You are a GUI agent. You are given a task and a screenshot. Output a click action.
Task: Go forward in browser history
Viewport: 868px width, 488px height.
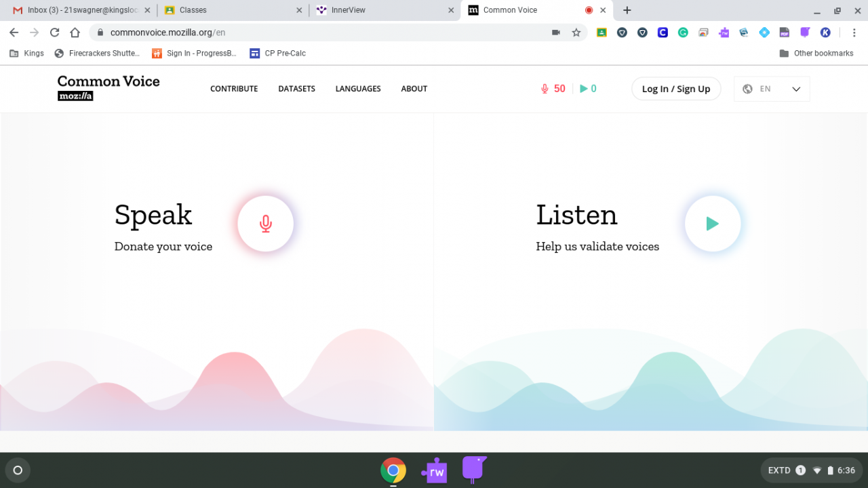pos(34,33)
